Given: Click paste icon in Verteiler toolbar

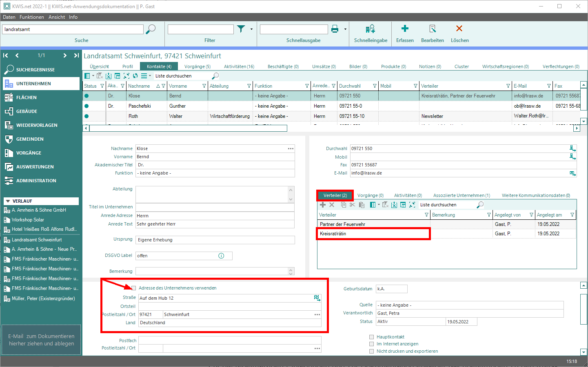Looking at the screenshot, I should click(362, 205).
